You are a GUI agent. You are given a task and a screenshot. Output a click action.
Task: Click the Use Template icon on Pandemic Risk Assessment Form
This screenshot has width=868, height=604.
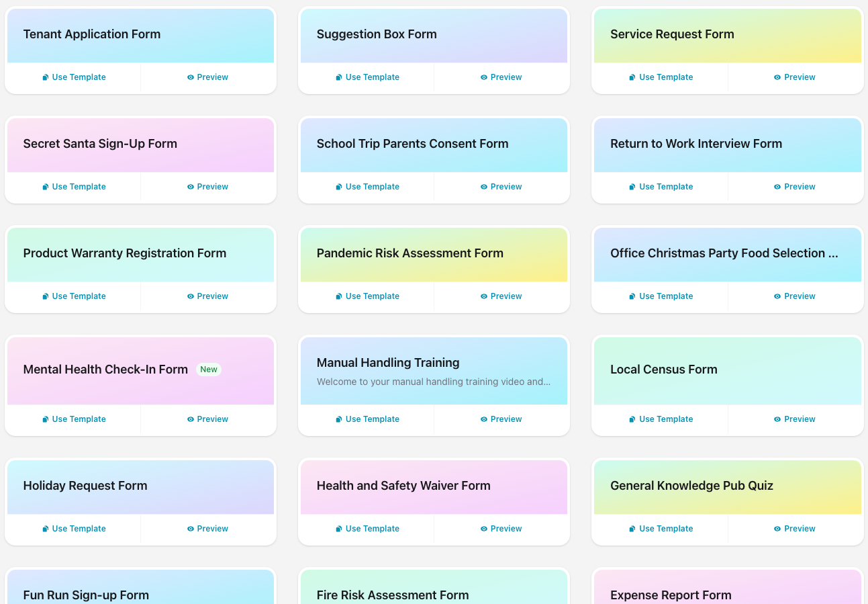pyautogui.click(x=338, y=296)
